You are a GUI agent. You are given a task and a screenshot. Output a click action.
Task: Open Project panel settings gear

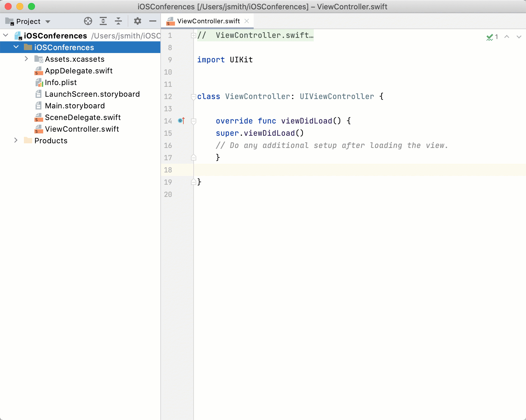coord(137,21)
